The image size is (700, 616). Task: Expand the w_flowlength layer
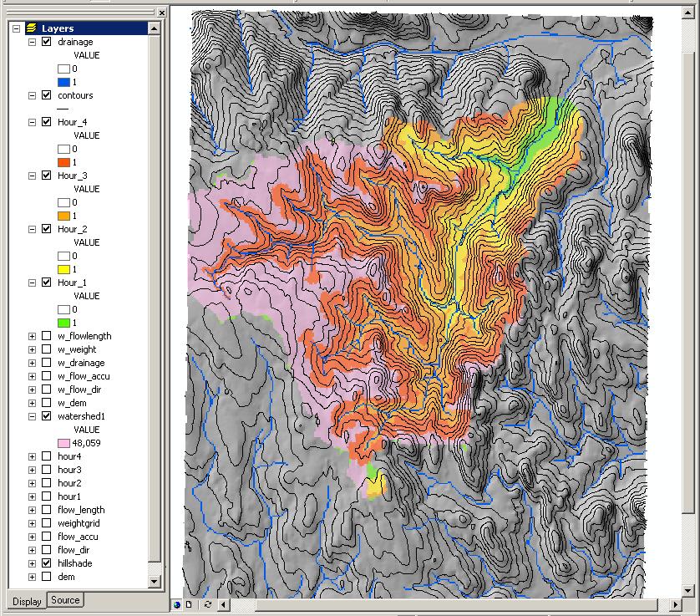tap(33, 336)
